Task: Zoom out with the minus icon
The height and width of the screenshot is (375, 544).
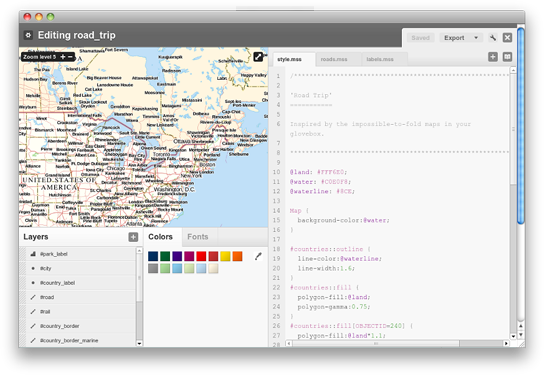Action: (x=70, y=57)
